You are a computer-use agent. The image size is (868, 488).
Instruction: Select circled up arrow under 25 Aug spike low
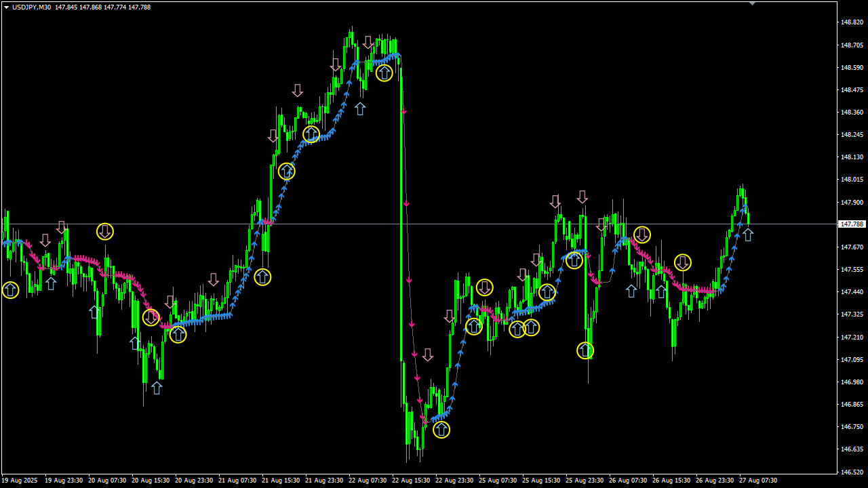point(585,350)
